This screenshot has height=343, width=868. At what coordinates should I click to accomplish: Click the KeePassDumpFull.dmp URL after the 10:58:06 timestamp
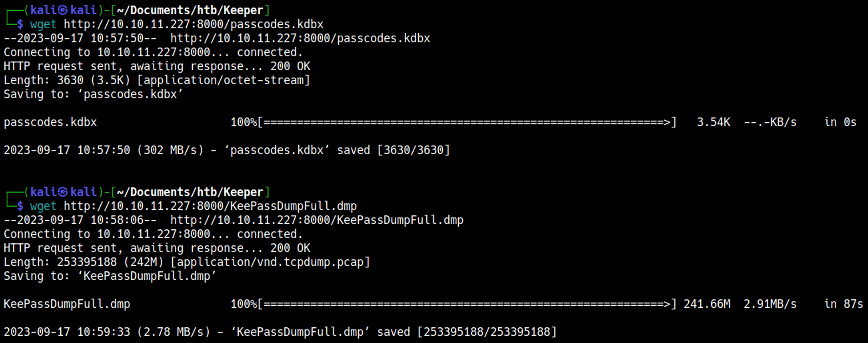pyautogui.click(x=316, y=220)
